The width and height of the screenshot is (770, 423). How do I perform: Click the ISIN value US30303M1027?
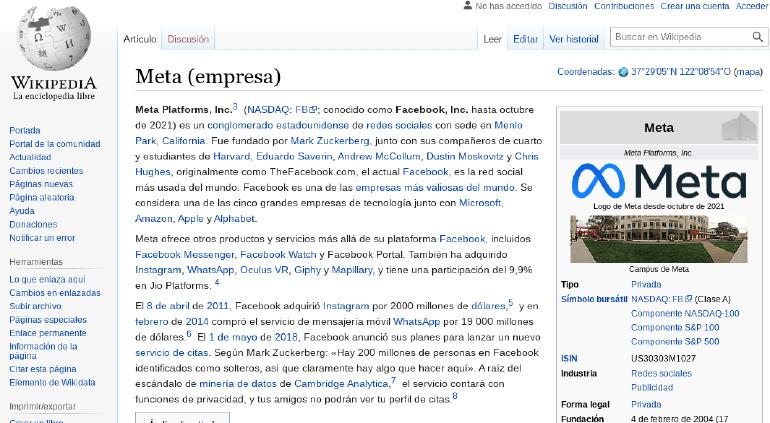pyautogui.click(x=663, y=359)
